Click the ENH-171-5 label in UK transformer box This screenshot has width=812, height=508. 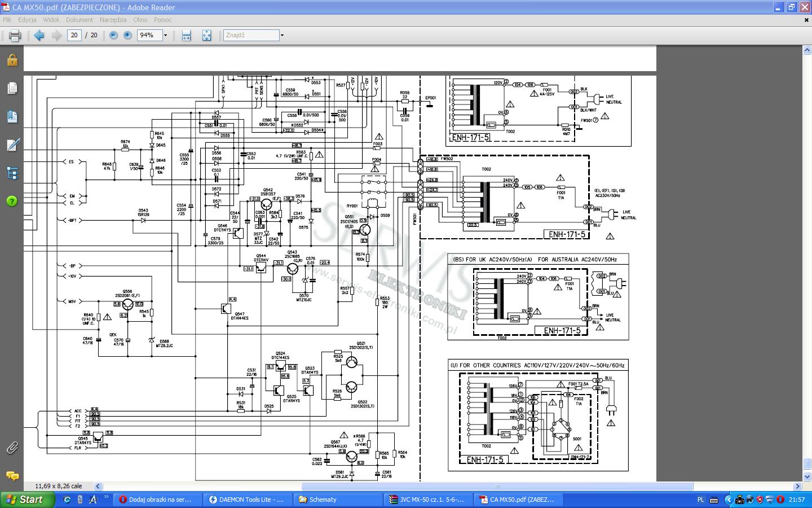(x=562, y=331)
